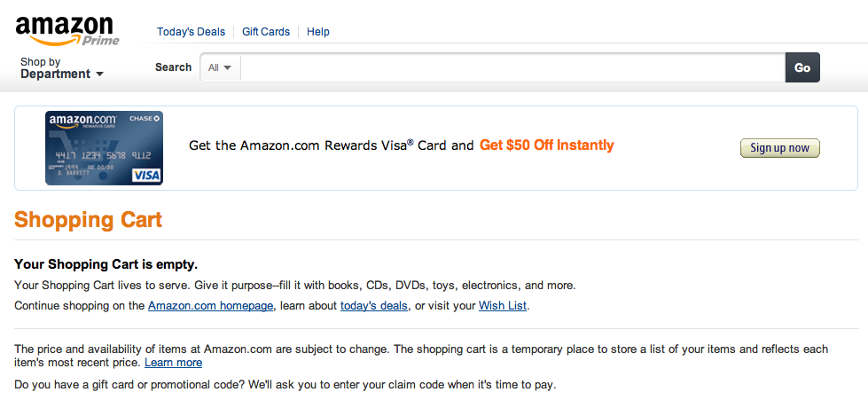
Task: Click the Amazon Prime logo
Action: click(x=66, y=30)
